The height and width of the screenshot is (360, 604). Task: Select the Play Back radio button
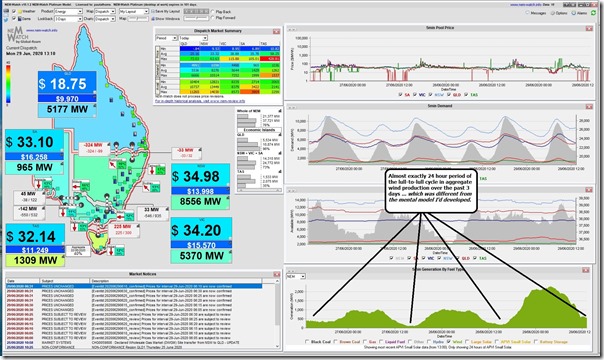point(212,12)
